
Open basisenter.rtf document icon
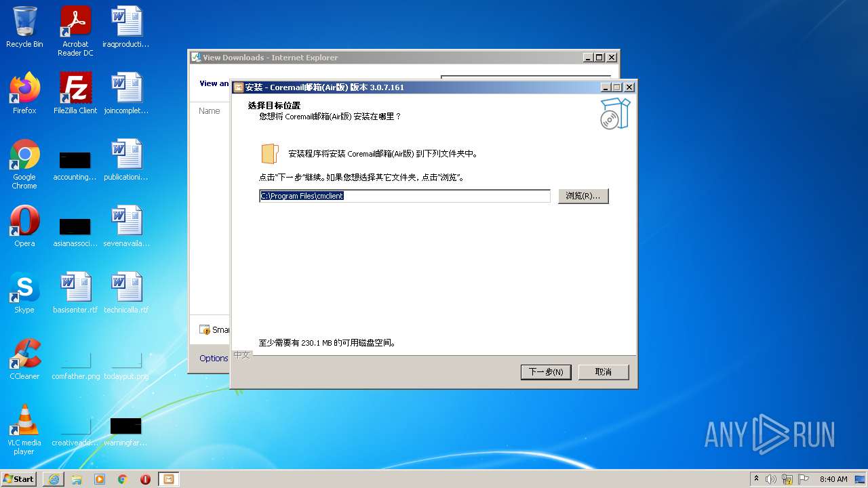(75, 293)
